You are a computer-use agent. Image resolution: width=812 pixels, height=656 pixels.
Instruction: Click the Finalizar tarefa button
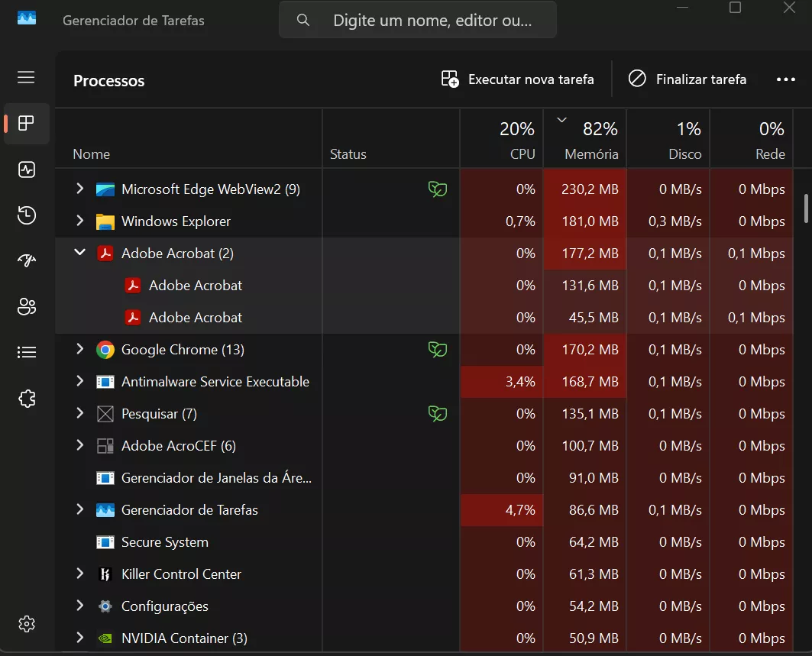(687, 79)
